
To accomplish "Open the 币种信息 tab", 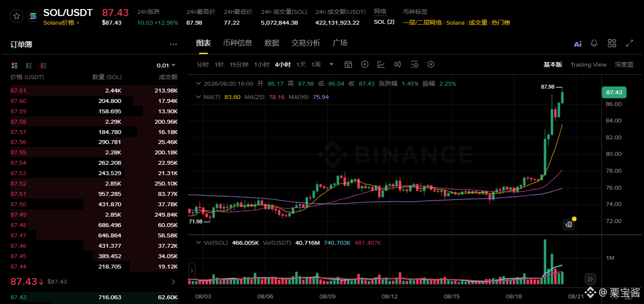I will pyautogui.click(x=238, y=43).
